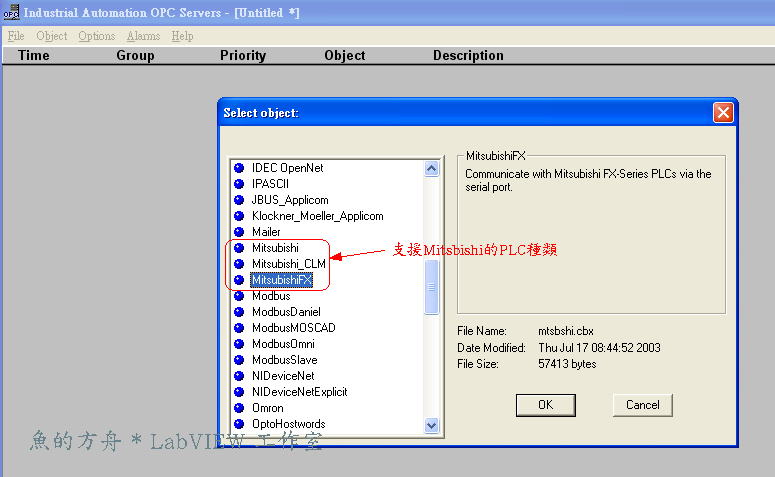The width and height of the screenshot is (775, 477).
Task: Click the blue icon beside IDEC OpenNet
Action: pyautogui.click(x=239, y=168)
